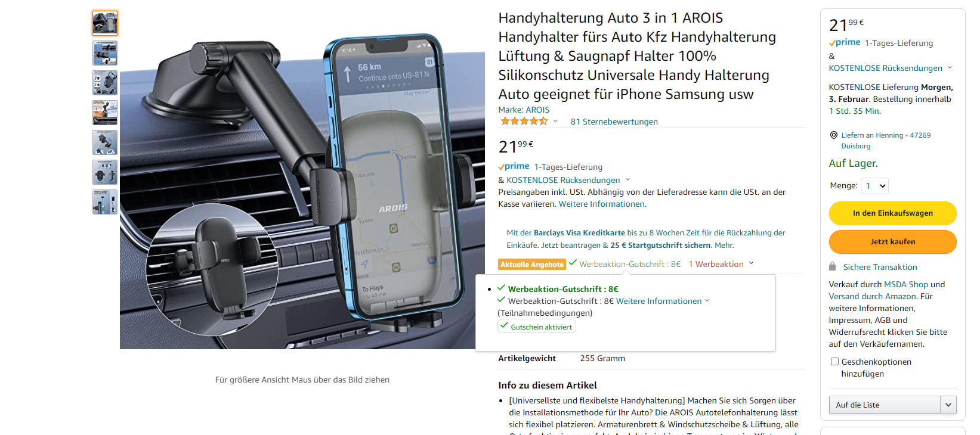980x435 pixels.
Task: Click the Jetzt kaufen button
Action: 892,242
